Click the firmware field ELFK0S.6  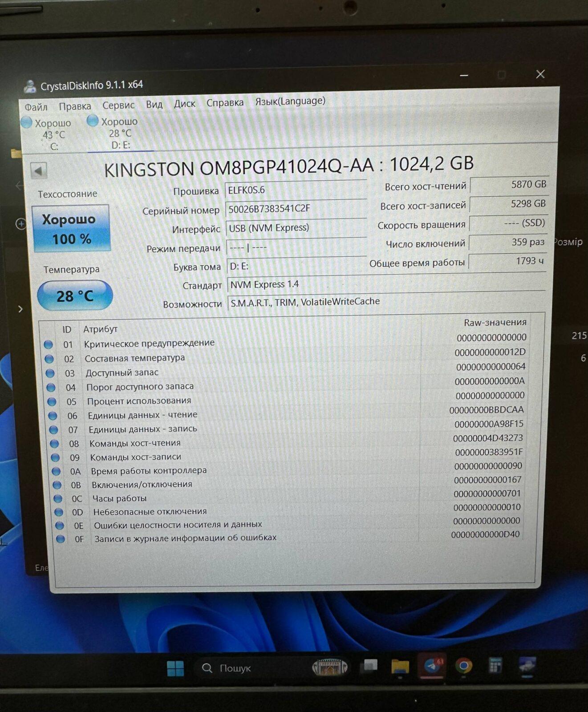click(x=296, y=190)
